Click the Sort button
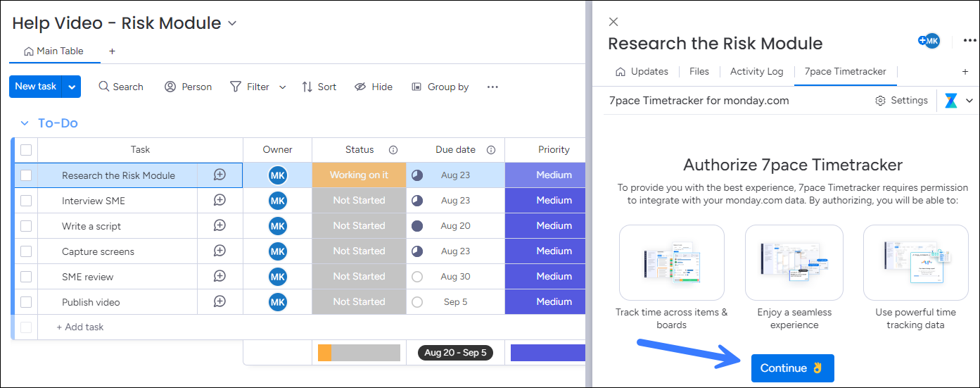This screenshot has width=980, height=388. pyautogui.click(x=319, y=87)
